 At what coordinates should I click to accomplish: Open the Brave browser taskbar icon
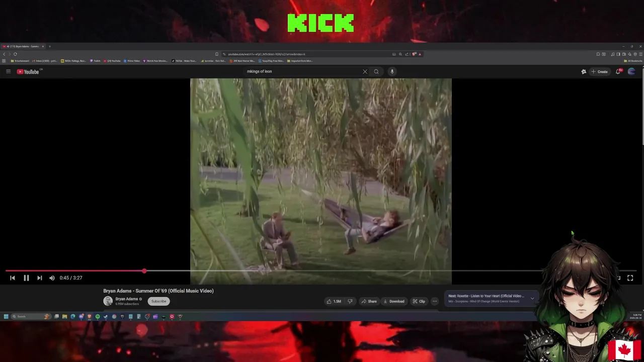click(89, 316)
